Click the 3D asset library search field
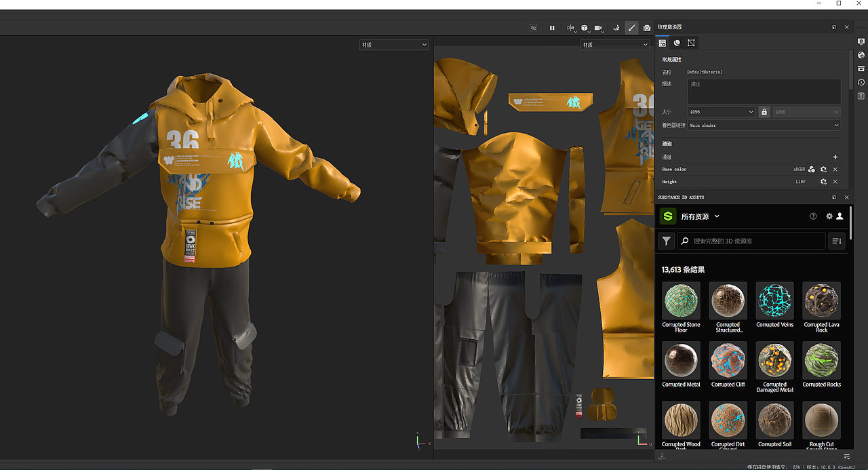 click(751, 241)
